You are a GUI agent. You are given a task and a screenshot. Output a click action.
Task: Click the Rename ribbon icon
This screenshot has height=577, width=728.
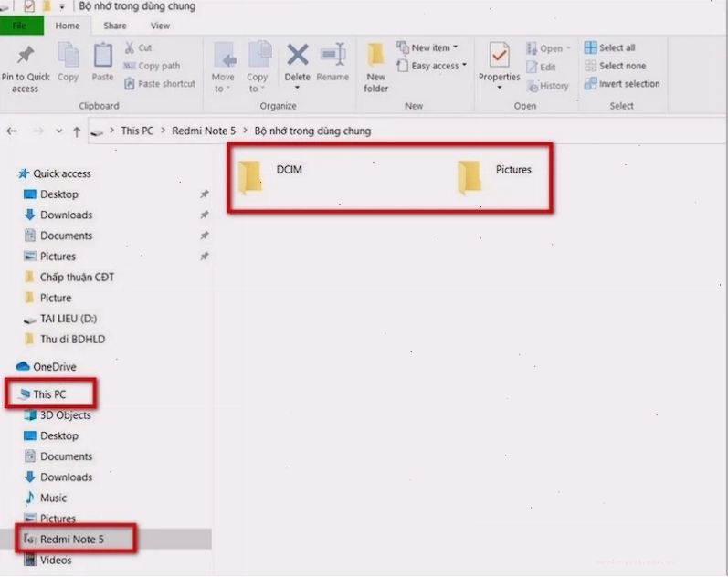tap(332, 55)
